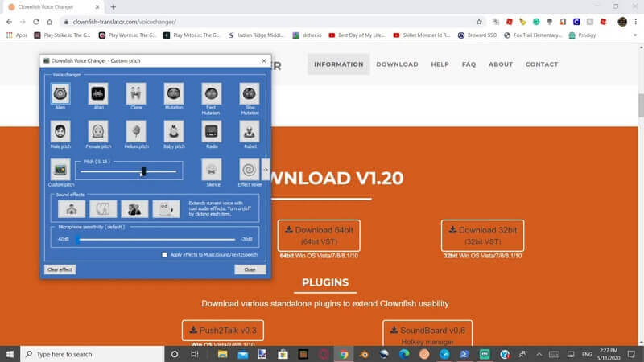Screen dimensions: 644x362
Task: Apply the Robot voice effect
Action: tap(250, 132)
